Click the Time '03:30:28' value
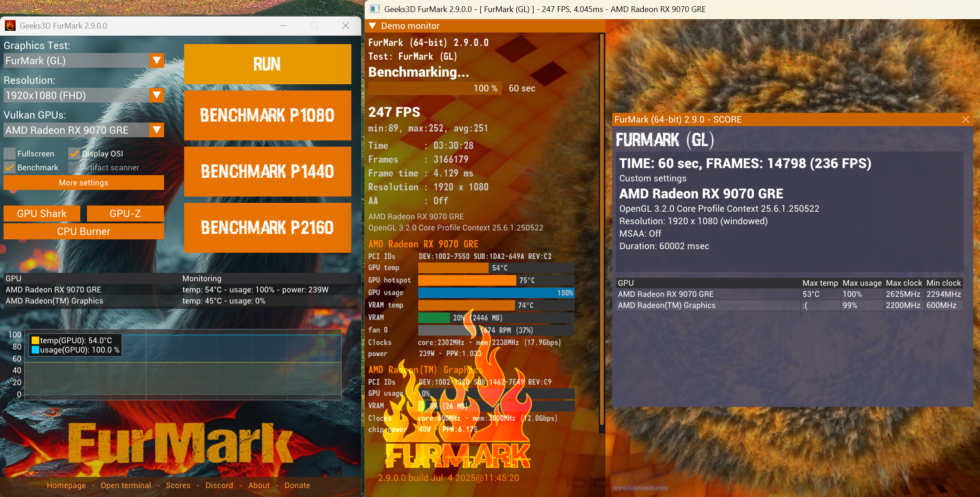Screen dimensions: 980x497 453,146
